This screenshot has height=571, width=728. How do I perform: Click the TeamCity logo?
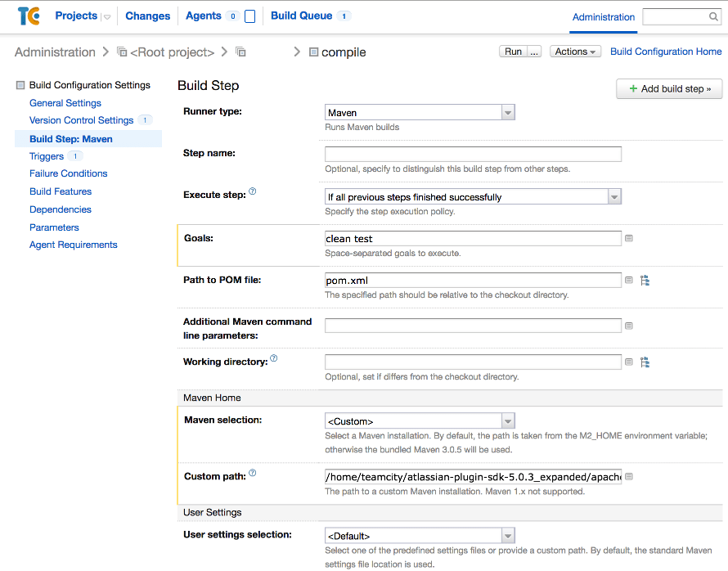point(29,16)
